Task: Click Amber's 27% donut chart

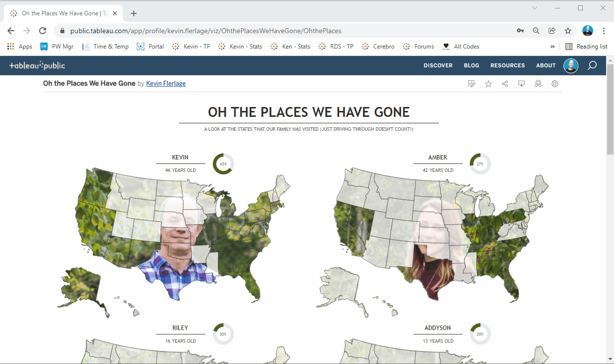Action: pos(480,164)
